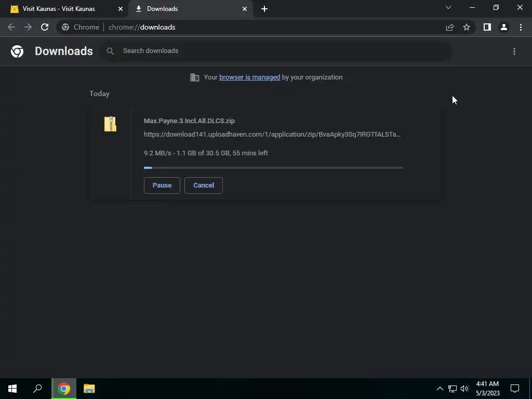Open Chrome's three-dot main menu
Screen dimensions: 532x399
coord(521,27)
